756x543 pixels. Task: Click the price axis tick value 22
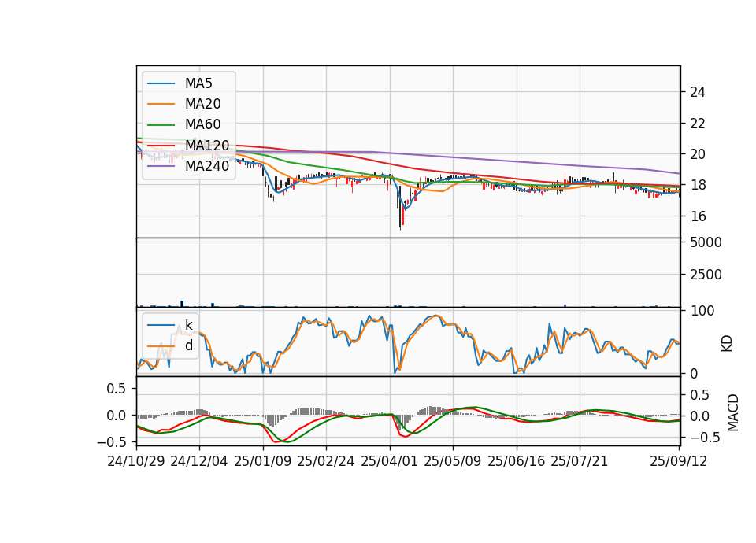(697, 124)
